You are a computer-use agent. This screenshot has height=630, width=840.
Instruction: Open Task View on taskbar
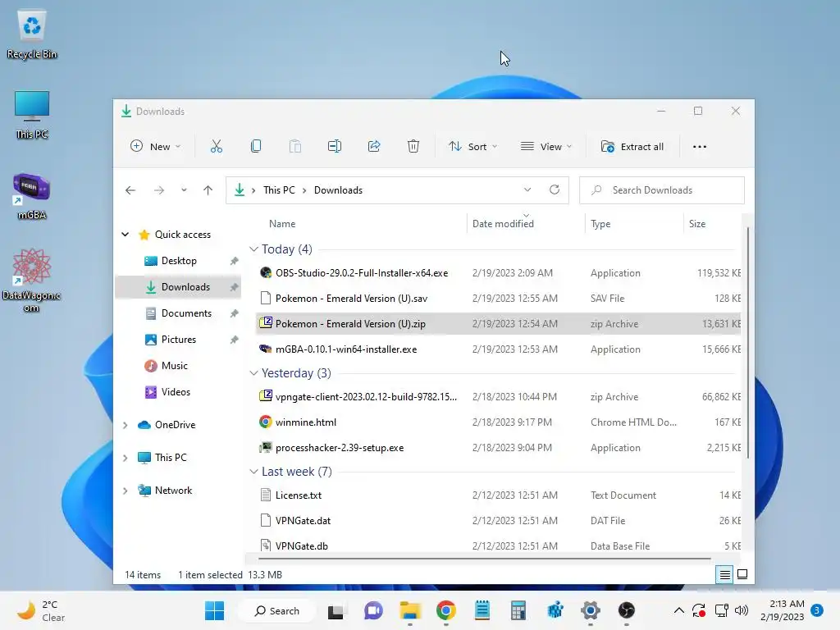pyautogui.click(x=336, y=610)
